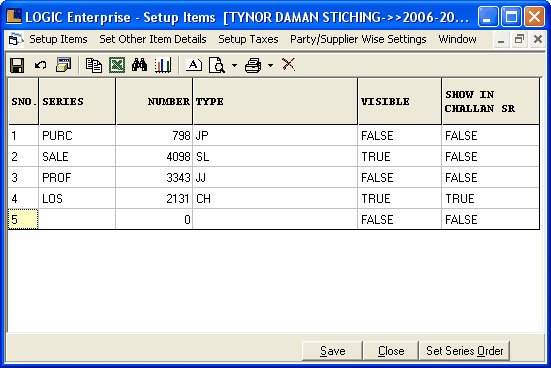Click the number cell 798
This screenshot has width=551, height=368.
[x=154, y=135]
